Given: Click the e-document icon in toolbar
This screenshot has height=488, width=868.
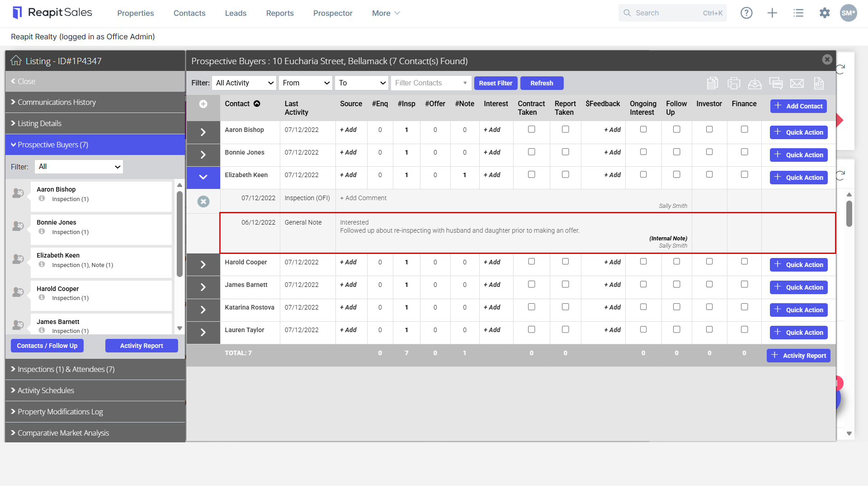Looking at the screenshot, I should pos(818,83).
